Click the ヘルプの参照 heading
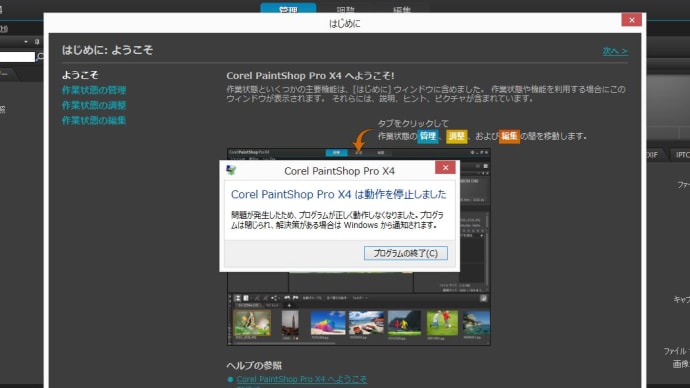Screen dimensions: 690x388 click(x=254, y=365)
